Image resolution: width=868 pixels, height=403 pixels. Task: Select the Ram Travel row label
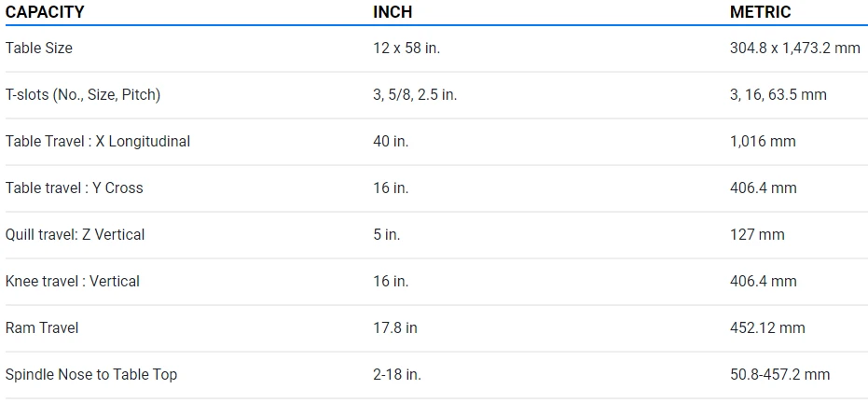42,327
